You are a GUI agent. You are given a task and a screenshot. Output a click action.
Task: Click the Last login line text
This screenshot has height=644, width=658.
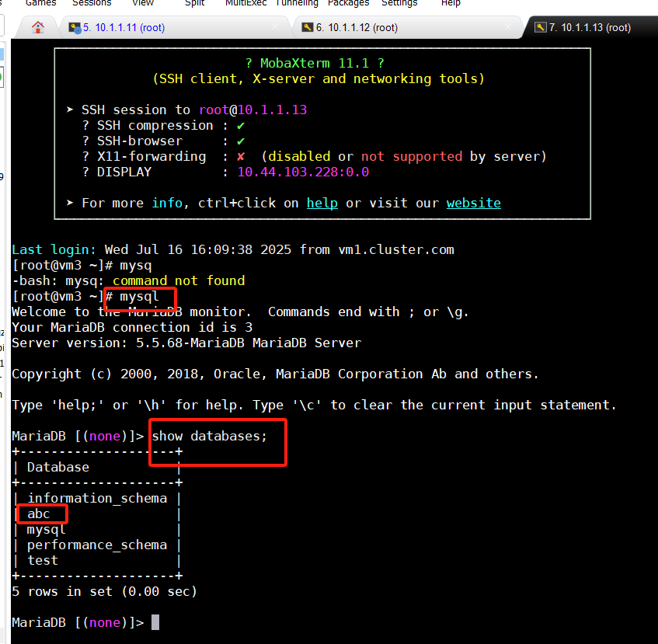[x=233, y=249]
